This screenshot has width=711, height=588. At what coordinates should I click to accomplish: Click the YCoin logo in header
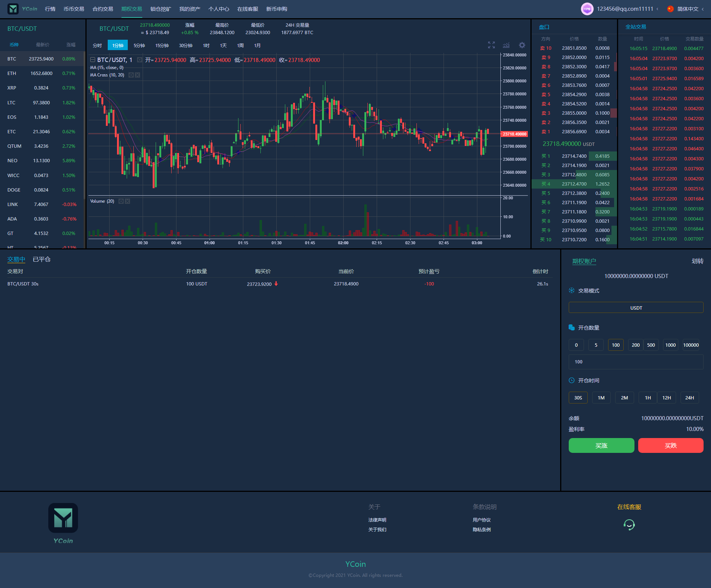pyautogui.click(x=22, y=9)
